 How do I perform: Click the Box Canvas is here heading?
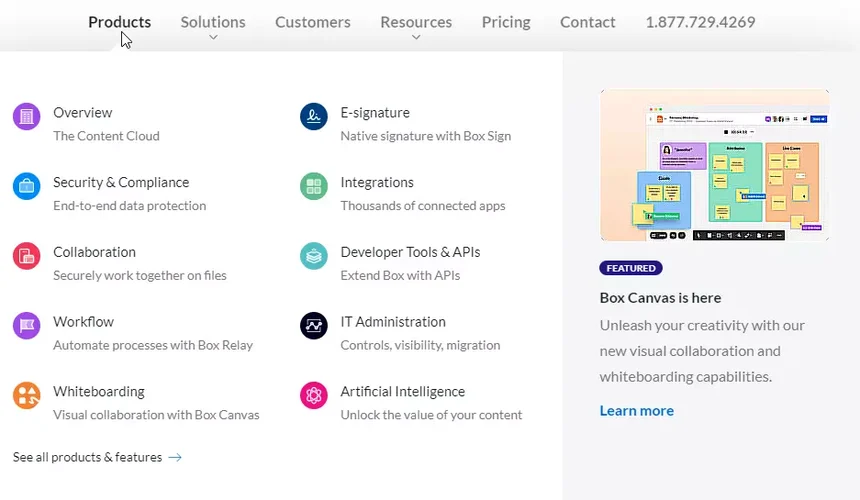point(660,298)
